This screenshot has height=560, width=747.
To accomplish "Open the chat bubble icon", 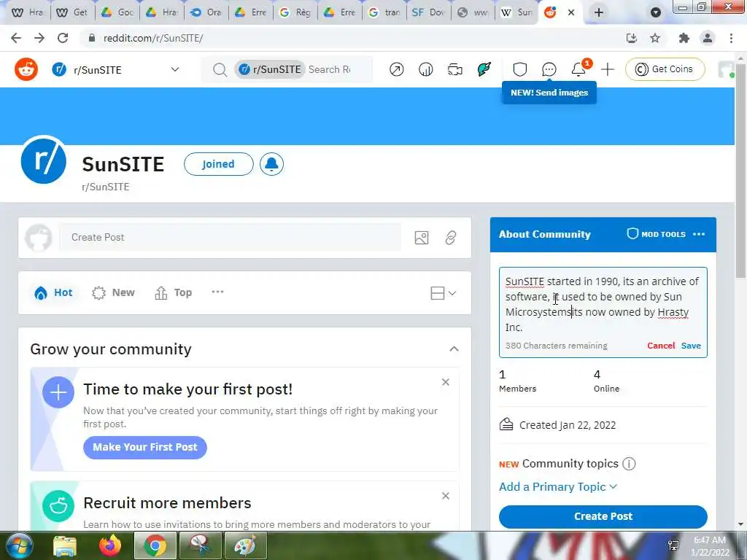I will pos(549,69).
